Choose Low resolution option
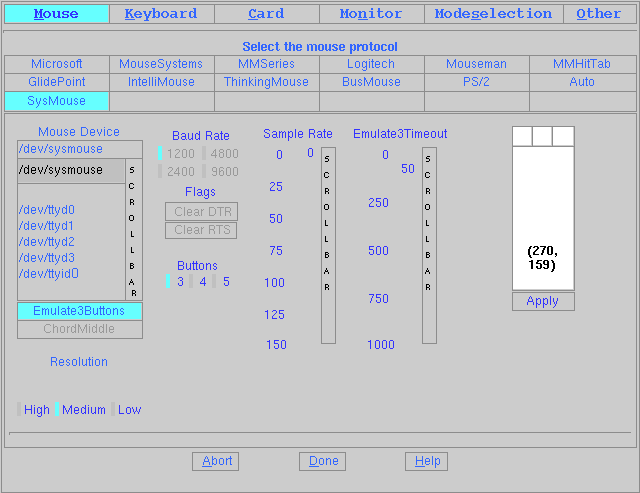Image resolution: width=640 pixels, height=493 pixels. point(127,410)
